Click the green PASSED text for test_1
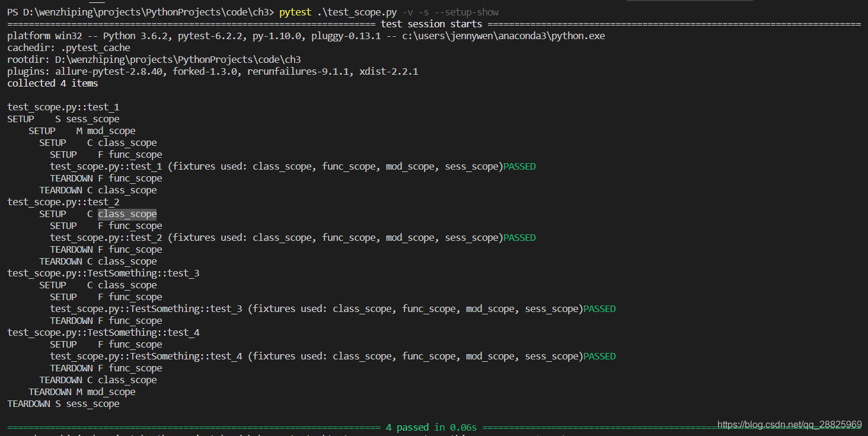 519,167
